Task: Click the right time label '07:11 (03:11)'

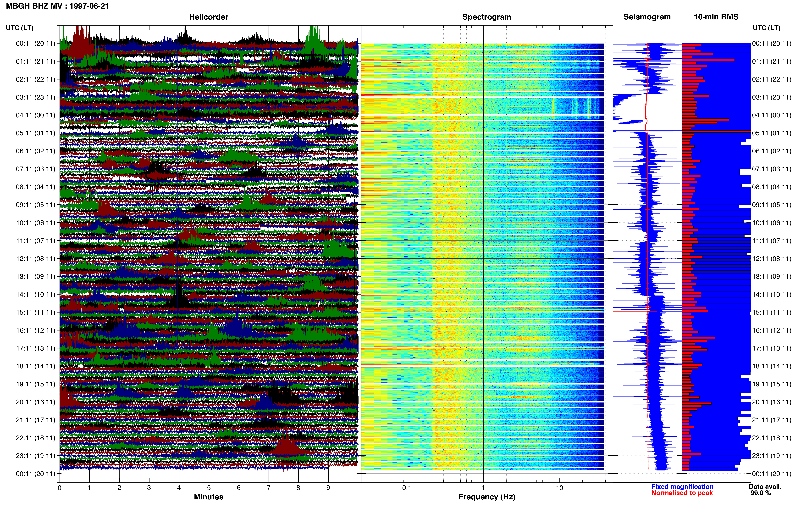Action: [772, 169]
